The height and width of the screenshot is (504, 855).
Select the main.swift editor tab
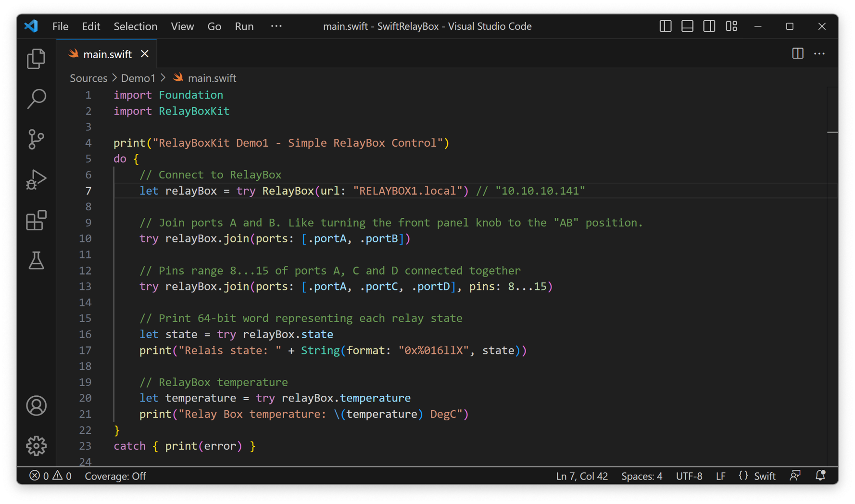click(x=107, y=54)
